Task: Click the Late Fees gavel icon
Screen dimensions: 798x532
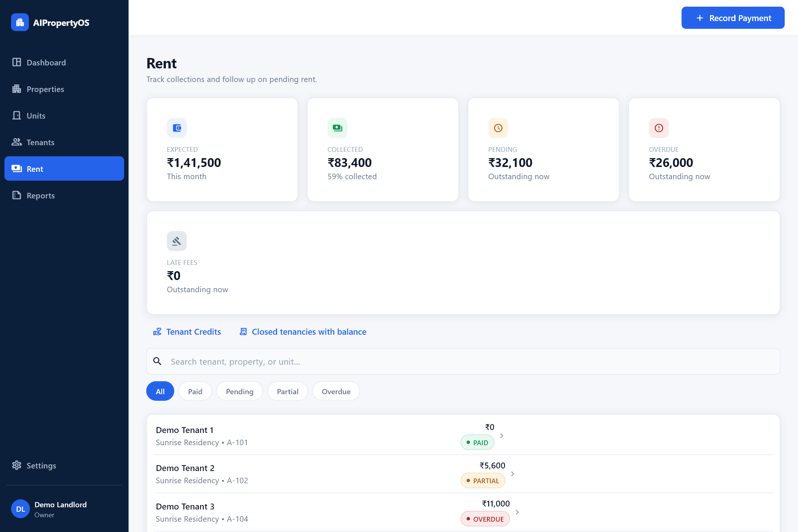Action: point(177,241)
